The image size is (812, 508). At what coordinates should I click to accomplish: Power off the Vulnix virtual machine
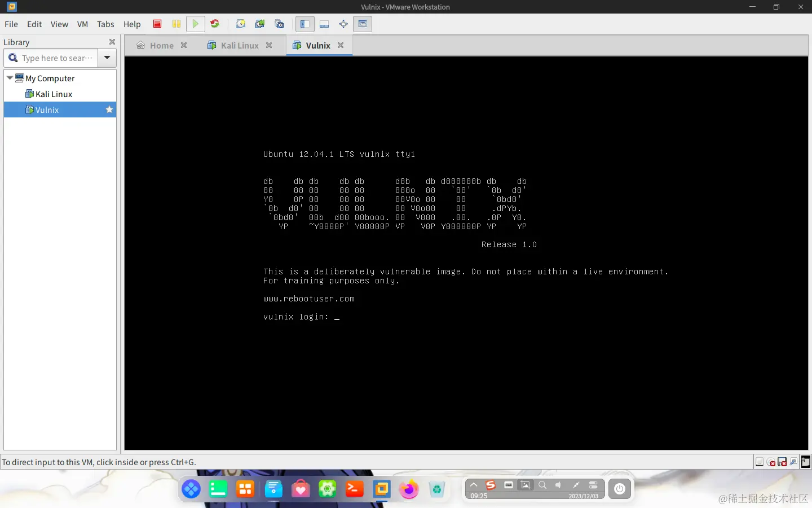coord(157,24)
